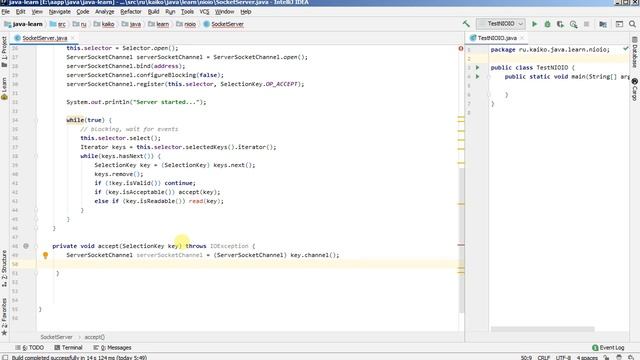Click the red error stripe mark near accept
The width and height of the screenshot is (640, 360).
click(461, 245)
